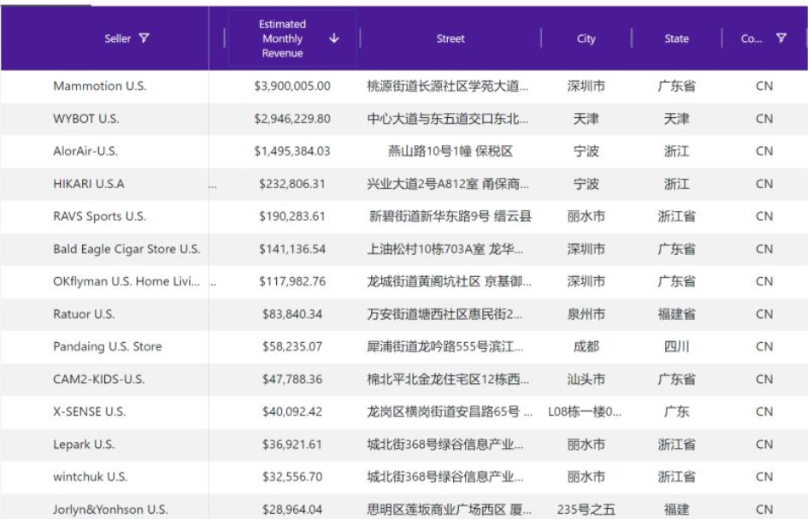Click the Estimated Monthly Revenue header
Viewport: 812px width, 525px height.
[x=282, y=38]
